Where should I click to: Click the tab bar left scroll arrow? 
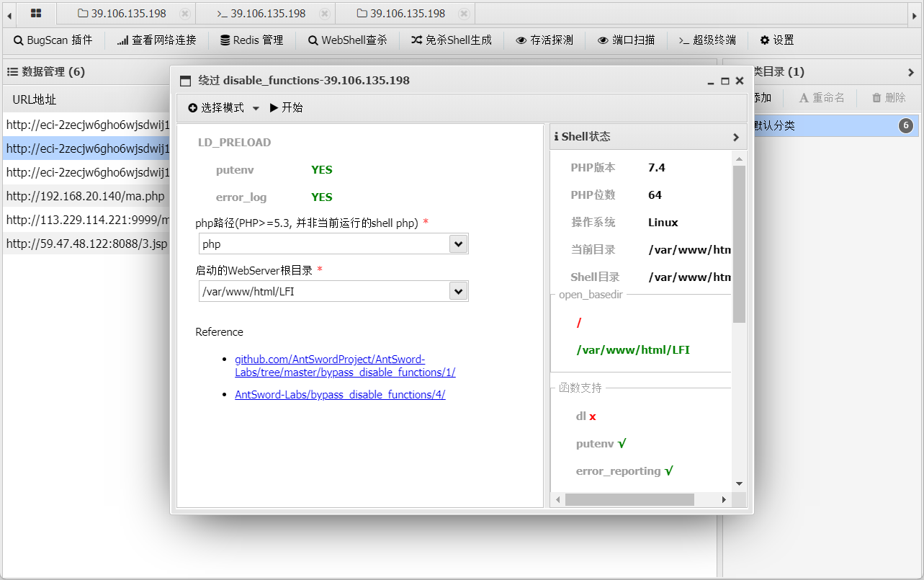(9, 14)
